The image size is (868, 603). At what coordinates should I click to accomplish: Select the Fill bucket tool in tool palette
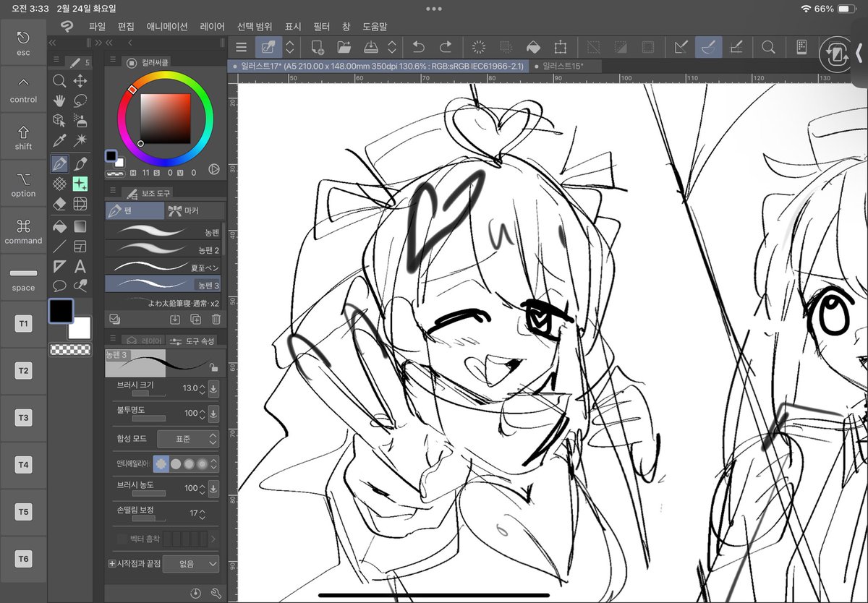[60, 226]
